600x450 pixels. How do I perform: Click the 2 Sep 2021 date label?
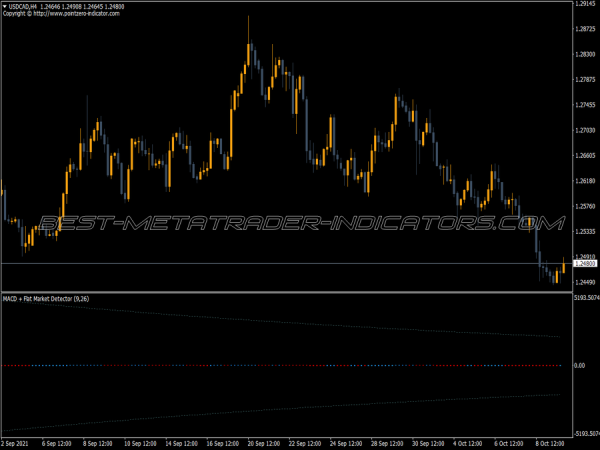tap(15, 444)
